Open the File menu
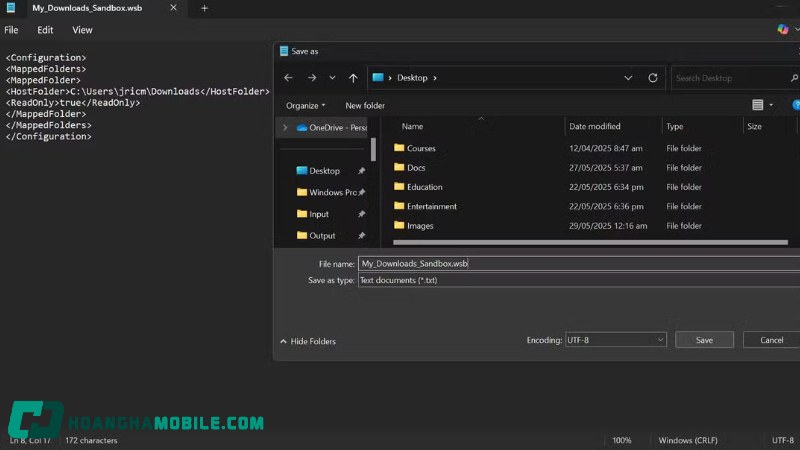Image resolution: width=800 pixels, height=450 pixels. (11, 30)
